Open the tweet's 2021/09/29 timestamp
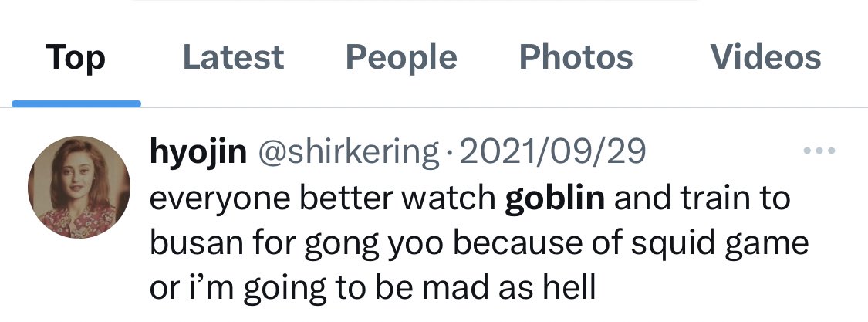 click(x=552, y=151)
